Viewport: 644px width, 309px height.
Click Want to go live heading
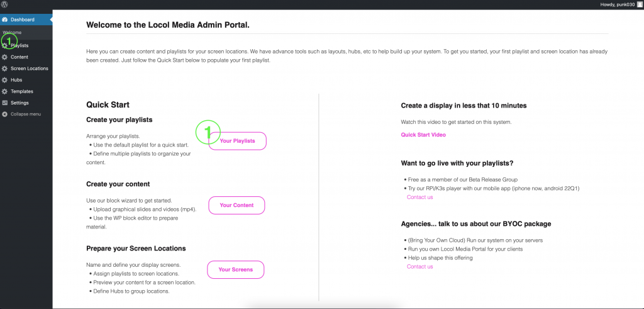(457, 163)
